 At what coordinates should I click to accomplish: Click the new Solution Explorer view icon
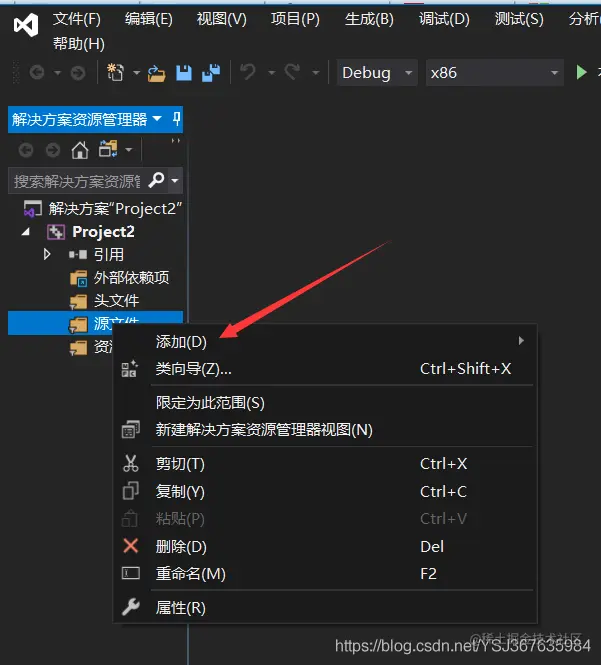click(131, 429)
